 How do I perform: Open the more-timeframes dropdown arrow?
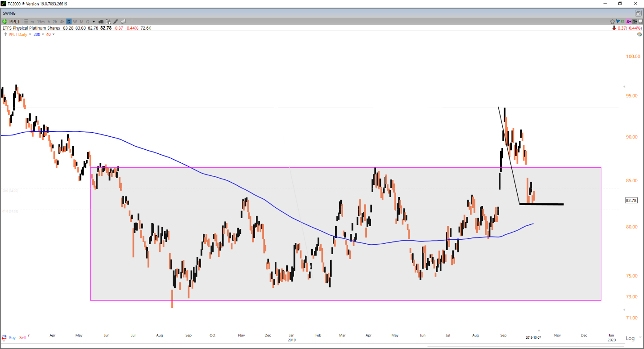(x=94, y=22)
